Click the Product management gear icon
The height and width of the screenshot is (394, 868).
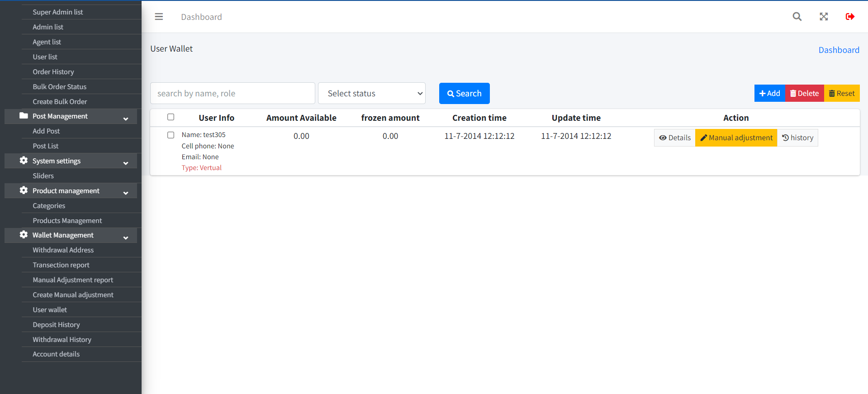24,190
